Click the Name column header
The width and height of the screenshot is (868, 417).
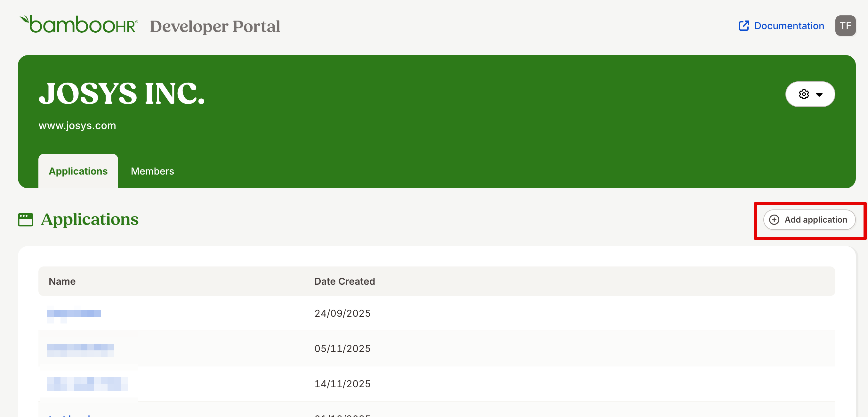62,282
